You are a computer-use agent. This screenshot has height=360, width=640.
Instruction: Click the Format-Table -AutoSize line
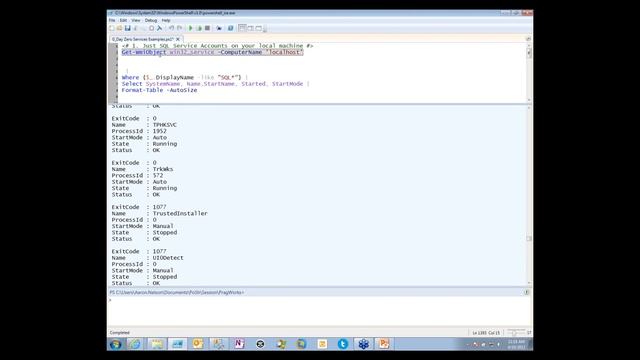159,90
